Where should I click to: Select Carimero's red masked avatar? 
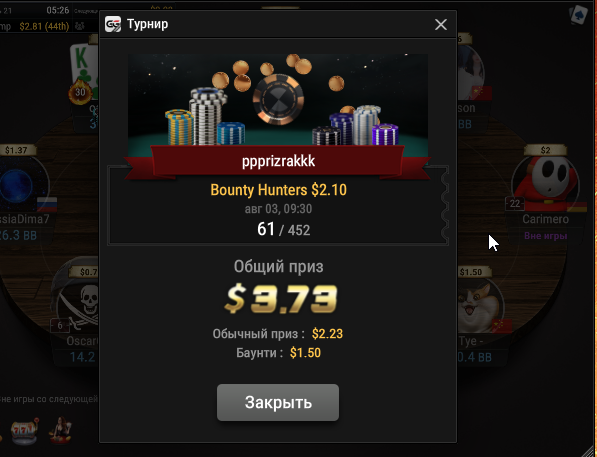(x=546, y=184)
